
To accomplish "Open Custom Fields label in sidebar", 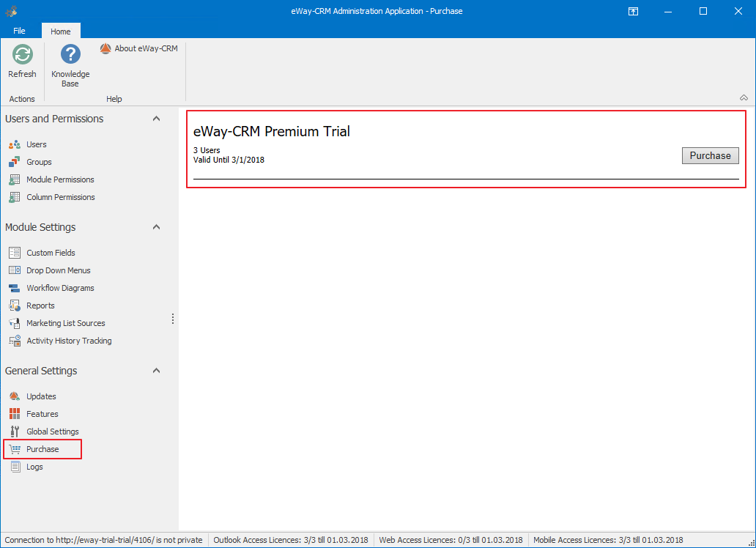I will click(x=51, y=253).
